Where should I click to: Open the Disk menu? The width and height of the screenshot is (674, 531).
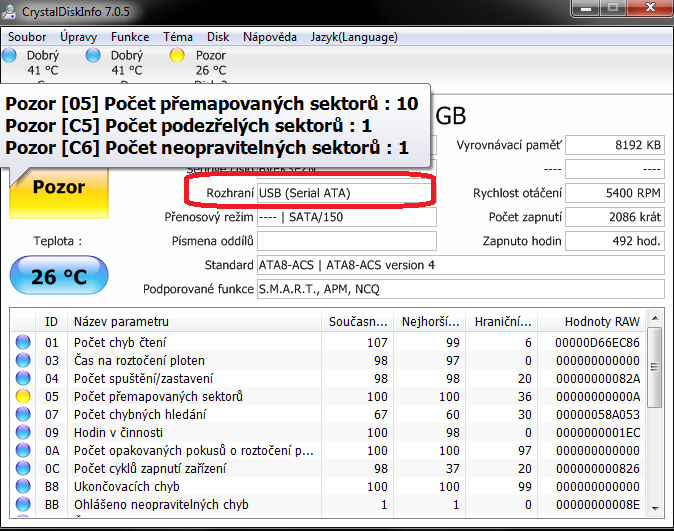(x=218, y=37)
